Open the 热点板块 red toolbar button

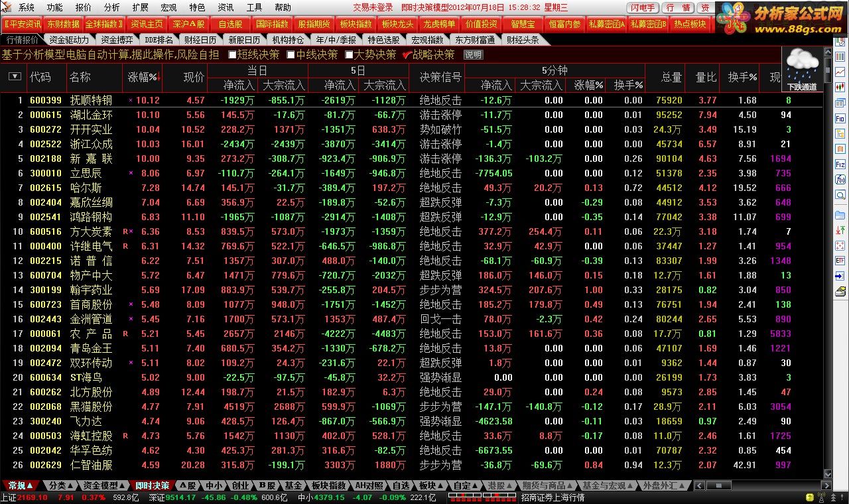point(690,24)
